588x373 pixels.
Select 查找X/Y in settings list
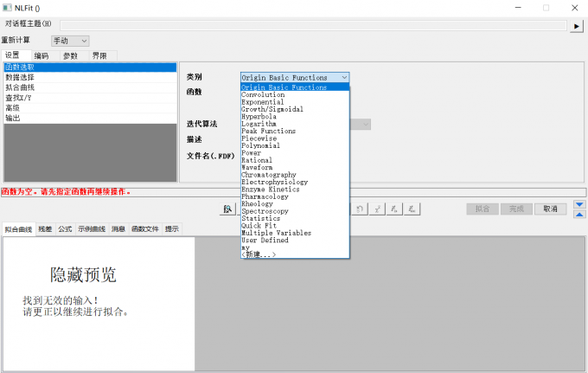[x=90, y=98]
